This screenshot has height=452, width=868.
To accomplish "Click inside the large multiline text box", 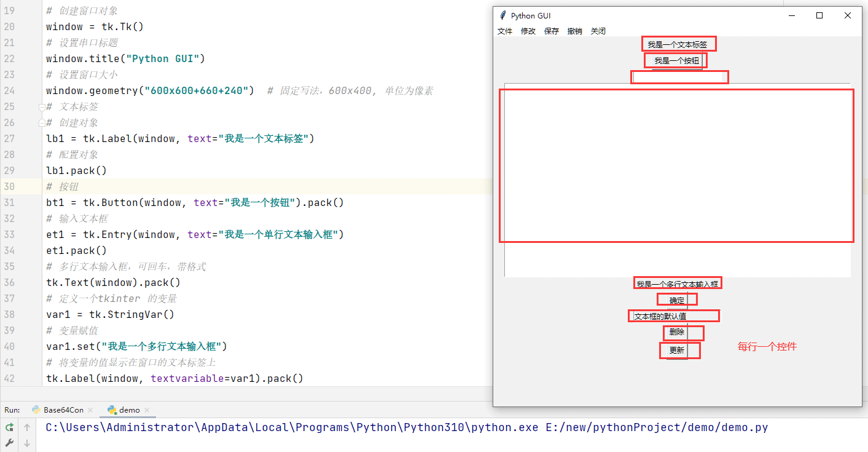I will 678,180.
